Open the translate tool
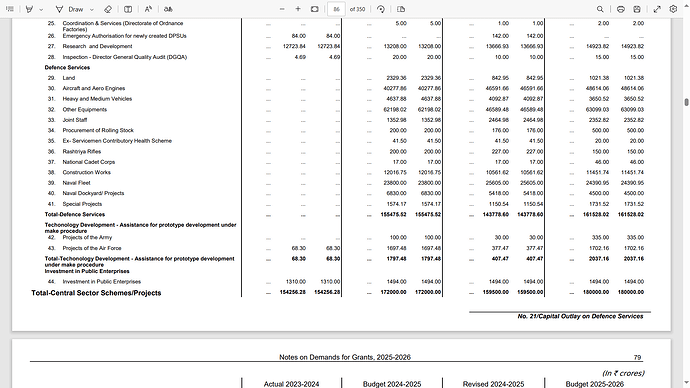Viewport: 690px width, 388px height. 168,9
